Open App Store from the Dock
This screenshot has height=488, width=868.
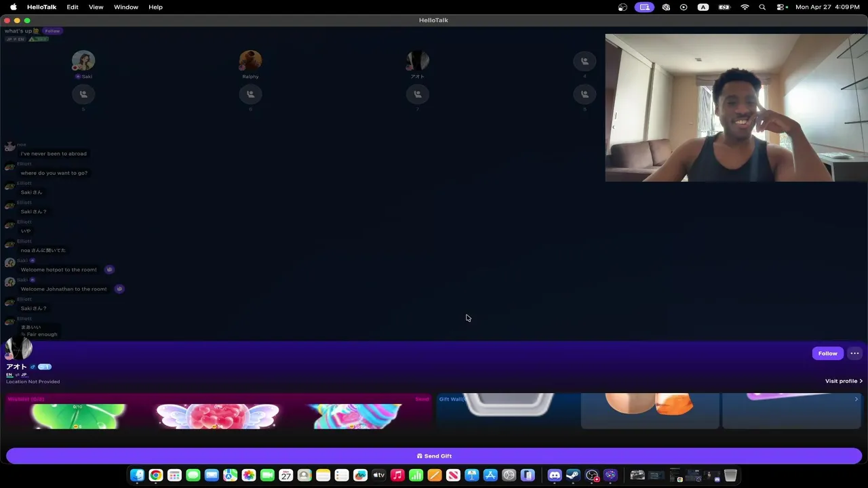pos(490,475)
